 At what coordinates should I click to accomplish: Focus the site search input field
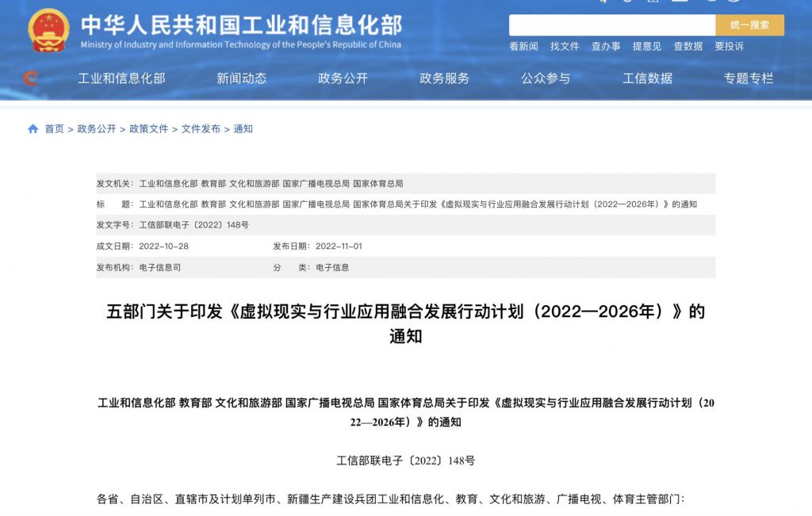tap(612, 25)
